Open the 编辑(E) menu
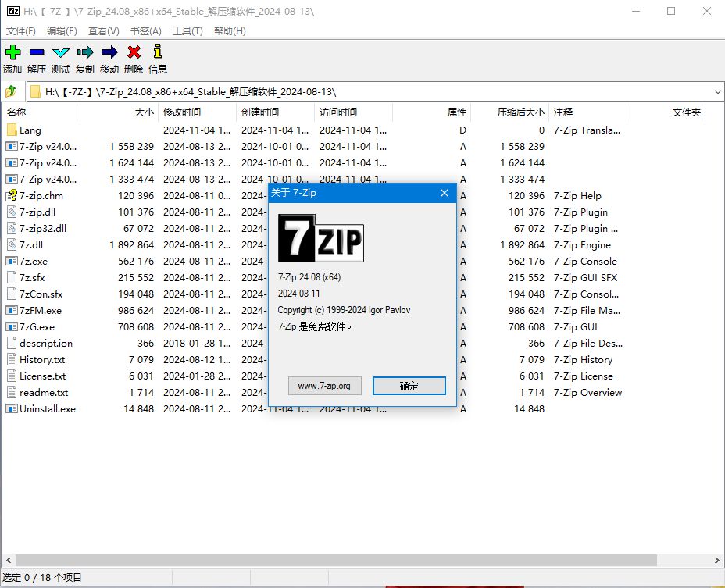Image resolution: width=725 pixels, height=588 pixels. click(x=62, y=31)
